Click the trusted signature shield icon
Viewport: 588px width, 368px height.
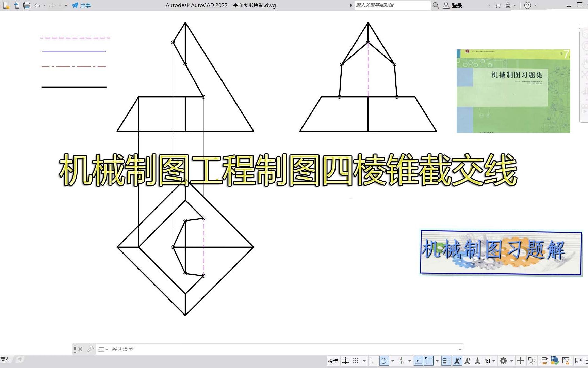[555, 361]
